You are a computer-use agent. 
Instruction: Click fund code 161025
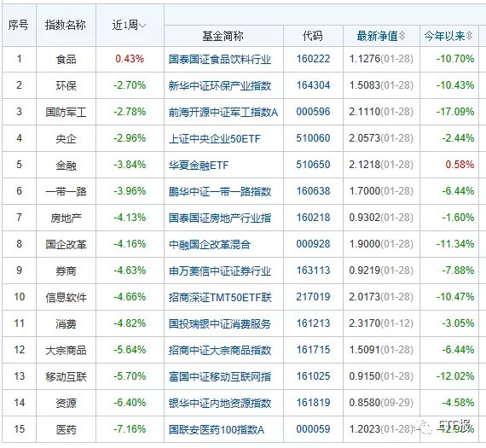click(313, 376)
